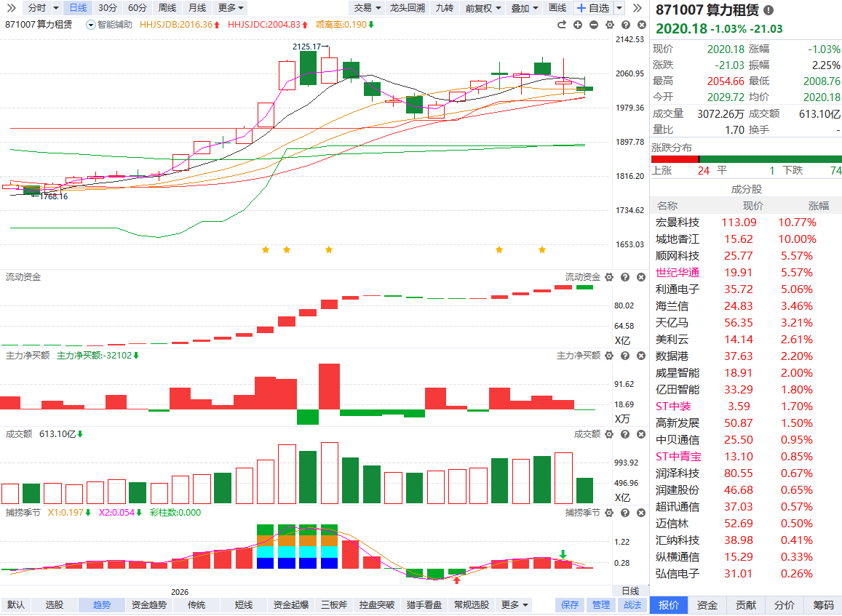
Task: Select the 资金趋势 template tab
Action: pyautogui.click(x=149, y=605)
